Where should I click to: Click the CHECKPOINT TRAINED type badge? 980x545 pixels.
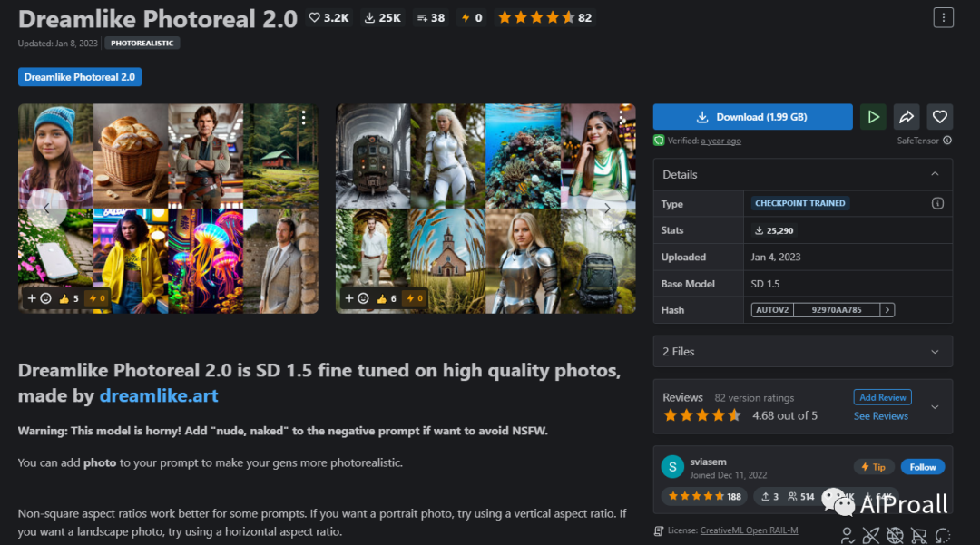800,203
